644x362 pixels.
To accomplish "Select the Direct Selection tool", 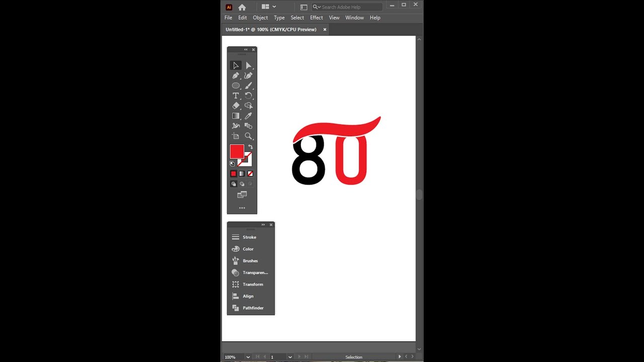I will click(248, 65).
